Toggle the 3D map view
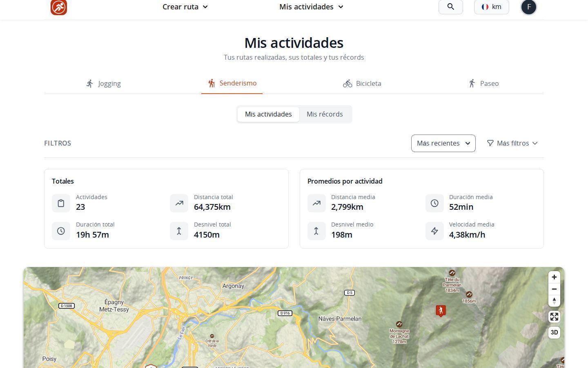Image resolution: width=588 pixels, height=368 pixels. (x=554, y=332)
